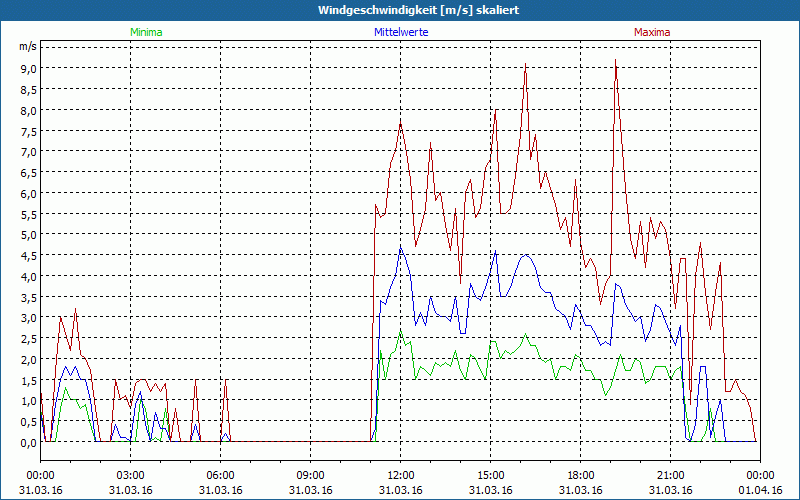Click the Maxima legend label

click(652, 32)
